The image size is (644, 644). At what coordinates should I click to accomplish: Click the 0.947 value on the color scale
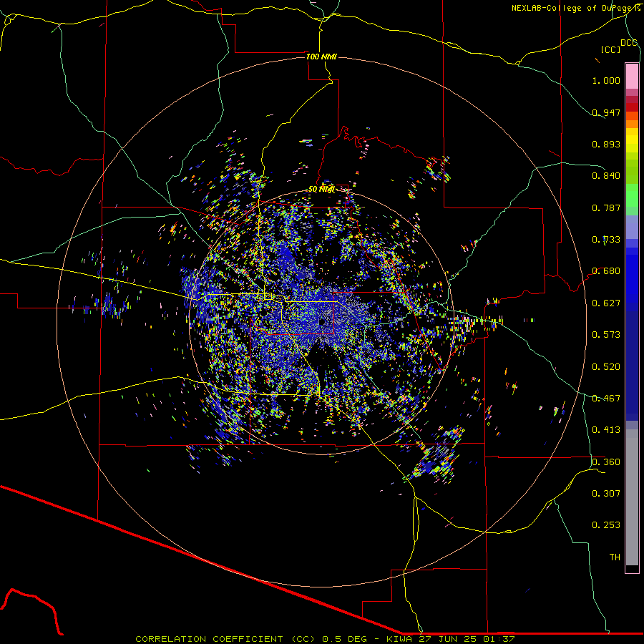(606, 112)
